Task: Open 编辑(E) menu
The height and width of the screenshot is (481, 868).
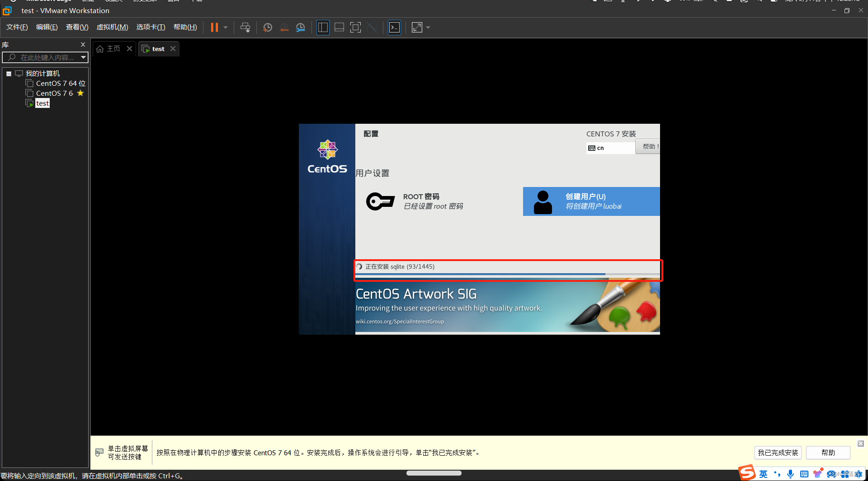Action: tap(47, 27)
